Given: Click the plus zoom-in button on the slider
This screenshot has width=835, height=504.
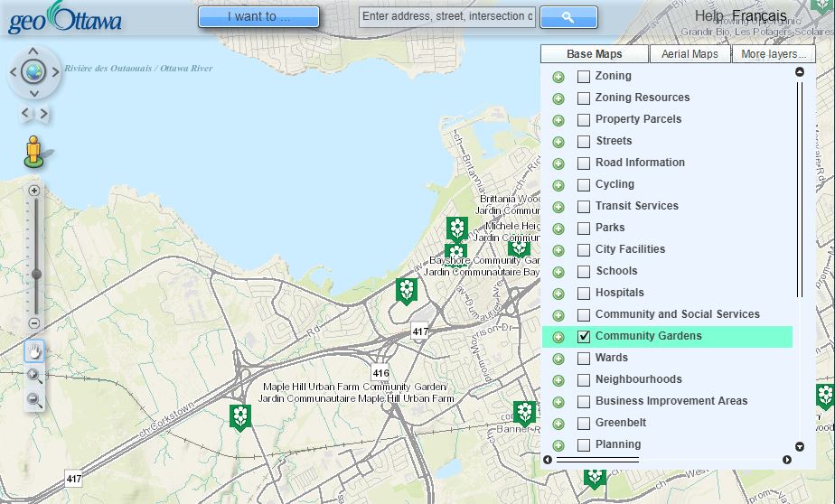Looking at the screenshot, I should [34, 191].
